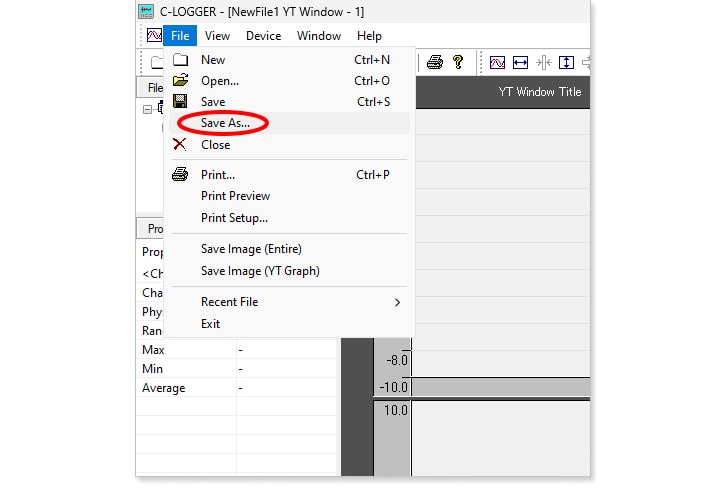The width and height of the screenshot is (720, 503).
Task: Click the YT Window Title header
Action: [539, 92]
